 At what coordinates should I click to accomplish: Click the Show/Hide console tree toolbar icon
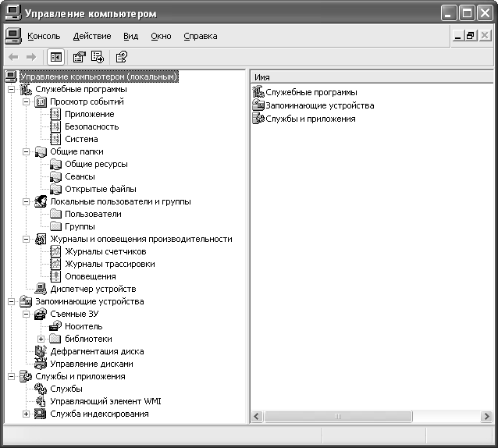56,57
